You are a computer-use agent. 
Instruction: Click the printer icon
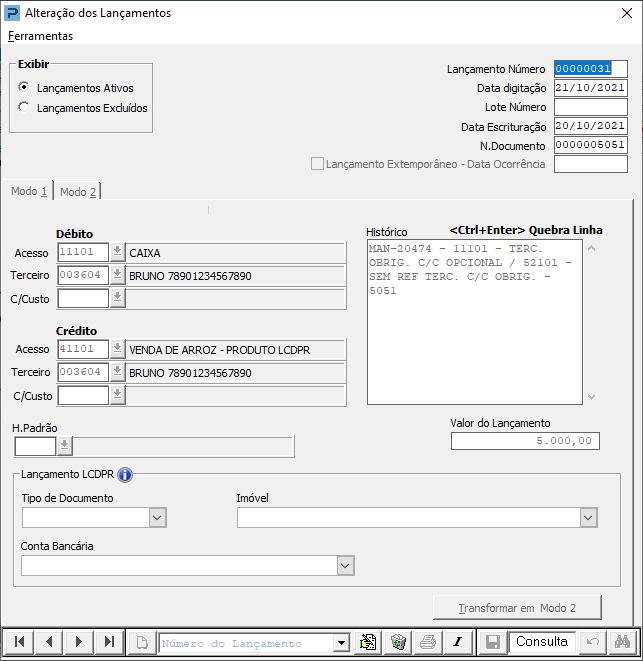[428, 642]
